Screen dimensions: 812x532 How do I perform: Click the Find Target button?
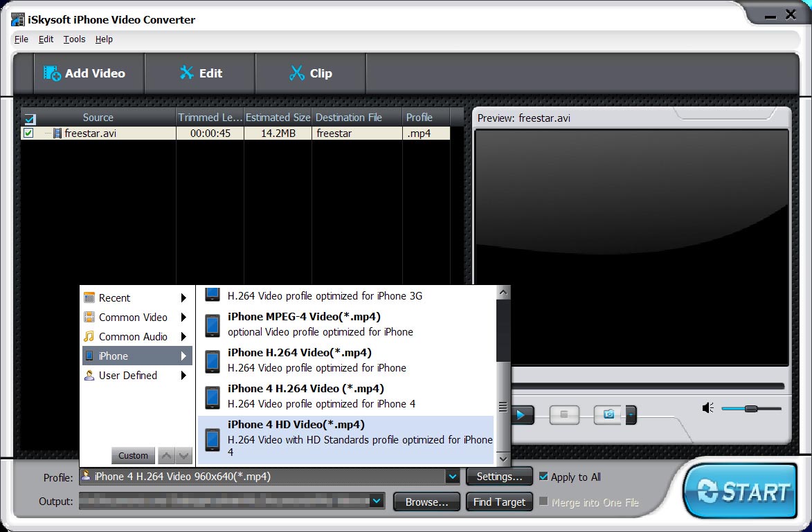click(499, 502)
